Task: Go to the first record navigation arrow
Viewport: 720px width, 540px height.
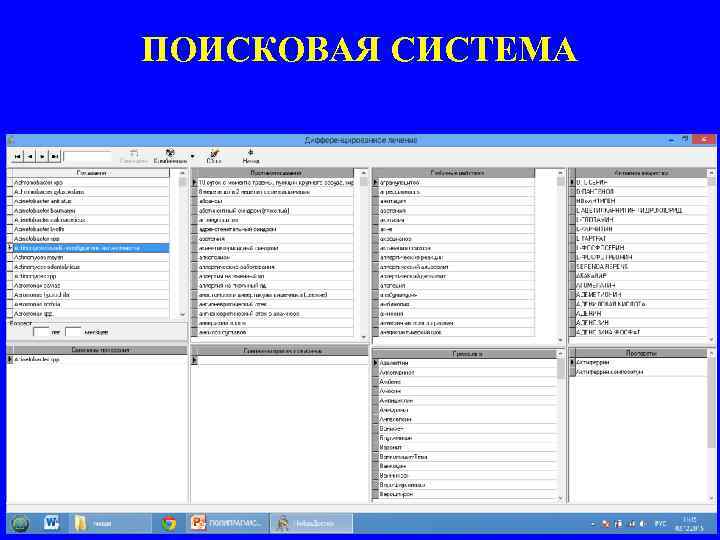Action: click(x=17, y=157)
